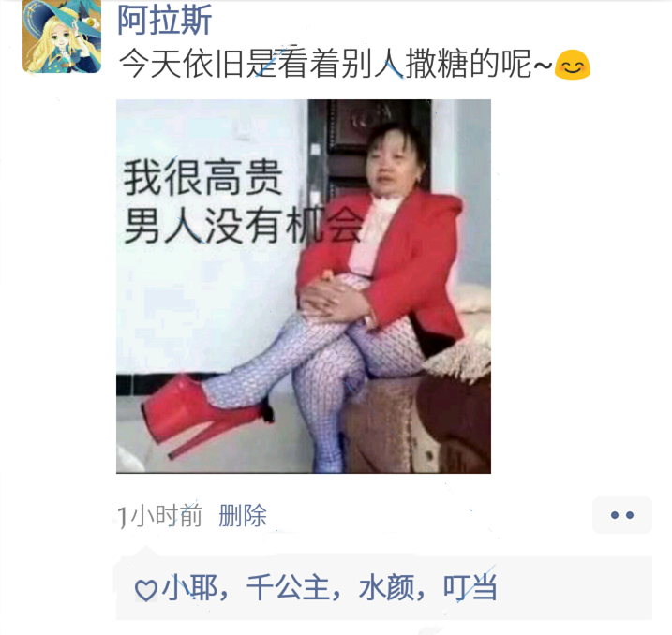Click the 1小时前 timestamp
The height and width of the screenshot is (635, 672).
pos(160,515)
